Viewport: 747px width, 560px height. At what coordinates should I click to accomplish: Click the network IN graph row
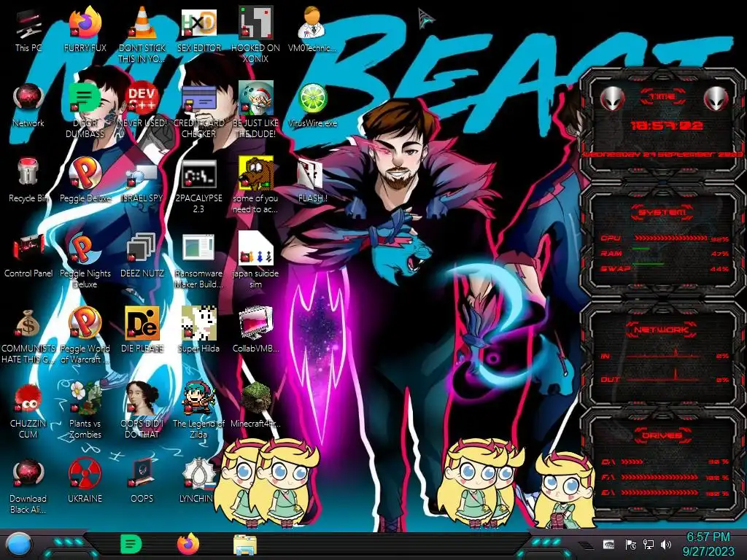click(x=665, y=355)
